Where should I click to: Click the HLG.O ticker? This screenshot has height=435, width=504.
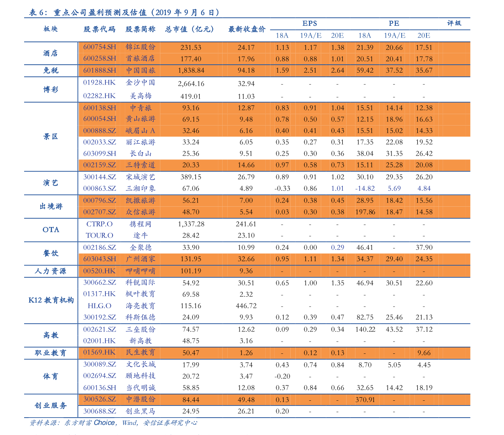tap(99, 305)
